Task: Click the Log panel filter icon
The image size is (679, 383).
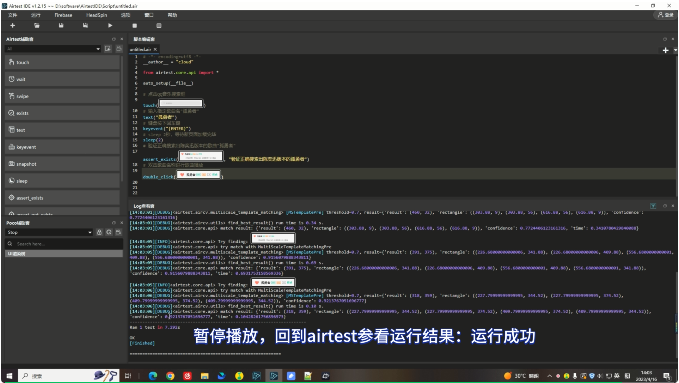Action: coord(653,206)
